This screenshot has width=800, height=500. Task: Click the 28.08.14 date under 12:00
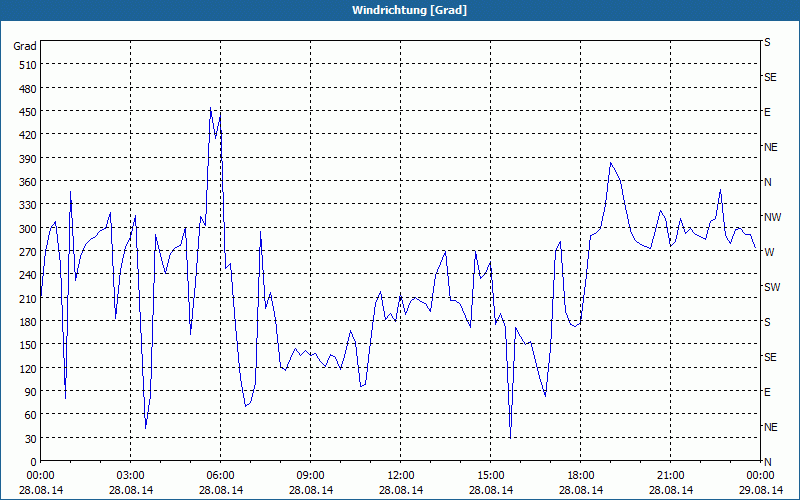(x=401, y=491)
